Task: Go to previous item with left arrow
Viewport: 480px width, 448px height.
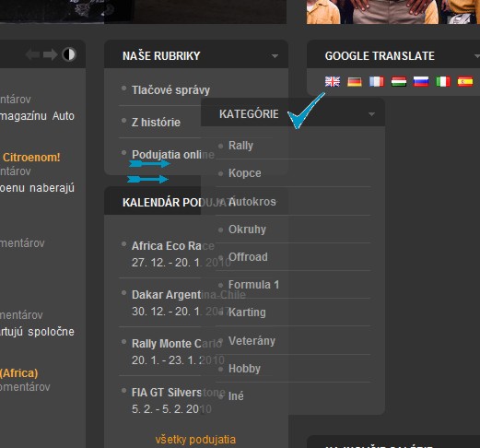Action: 32,54
